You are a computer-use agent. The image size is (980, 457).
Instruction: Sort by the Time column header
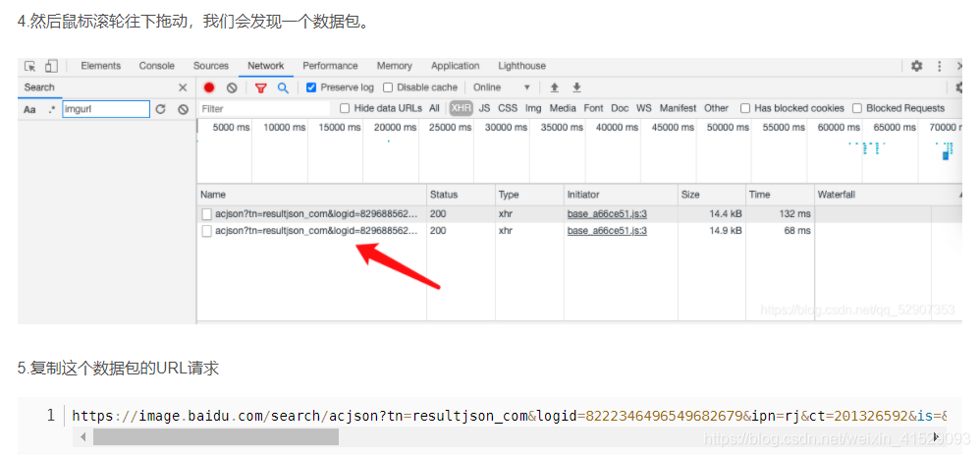pyautogui.click(x=780, y=195)
